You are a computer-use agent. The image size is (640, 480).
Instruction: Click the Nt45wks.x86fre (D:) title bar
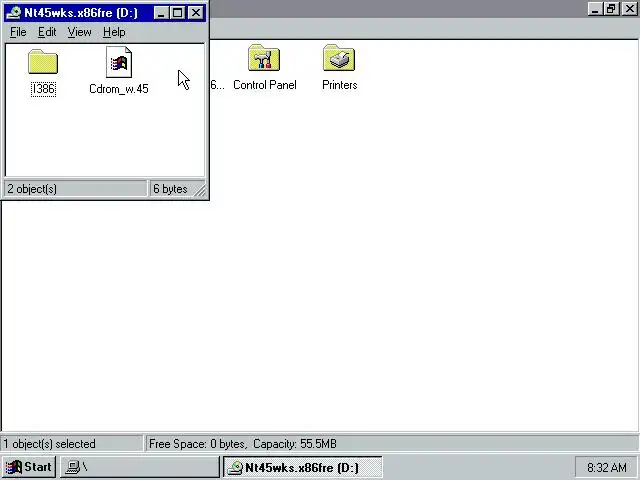105,13
